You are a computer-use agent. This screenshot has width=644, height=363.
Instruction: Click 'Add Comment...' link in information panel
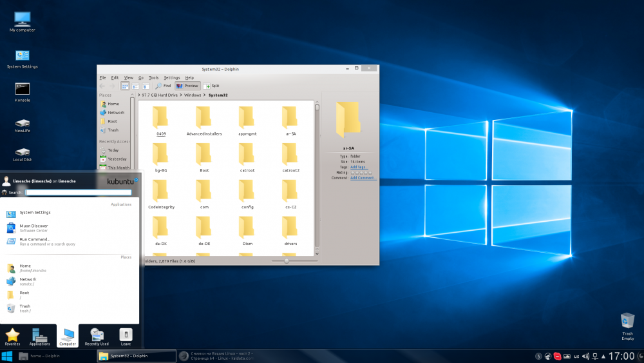point(362,178)
